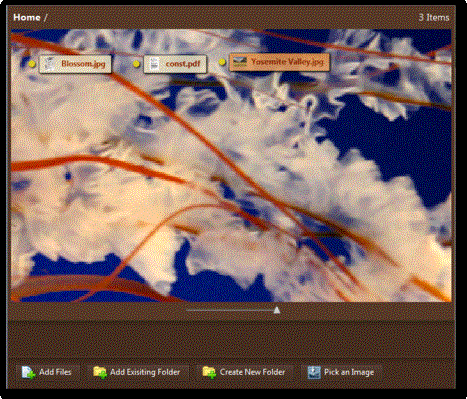Select the highlighted Yosemite Valley.jpg label
Viewport: 467px width, 399px height.
287,62
